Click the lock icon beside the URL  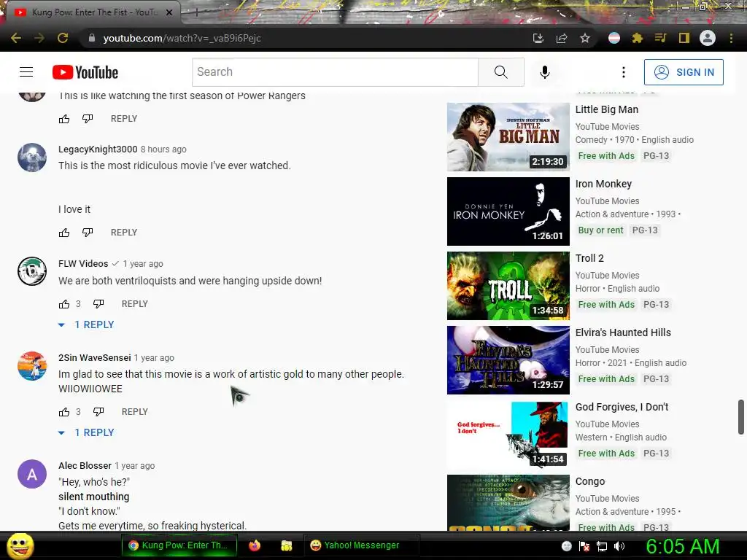92,38
